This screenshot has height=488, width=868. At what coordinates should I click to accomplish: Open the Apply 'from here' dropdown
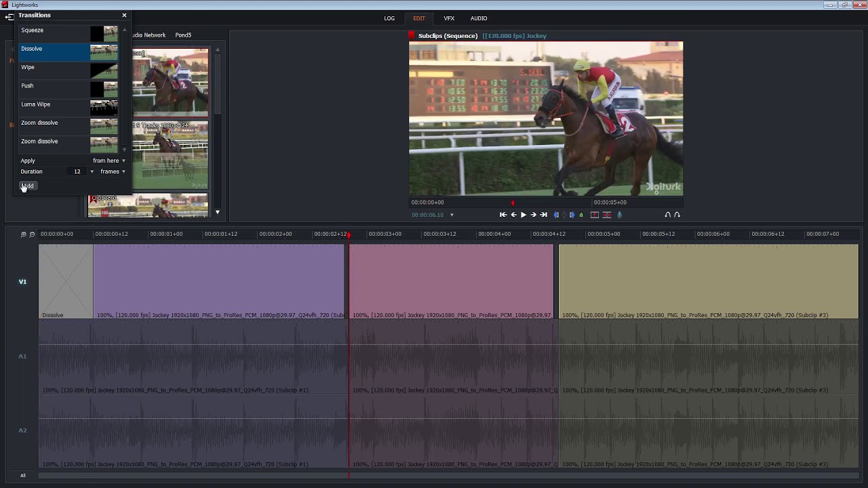[109, 161]
